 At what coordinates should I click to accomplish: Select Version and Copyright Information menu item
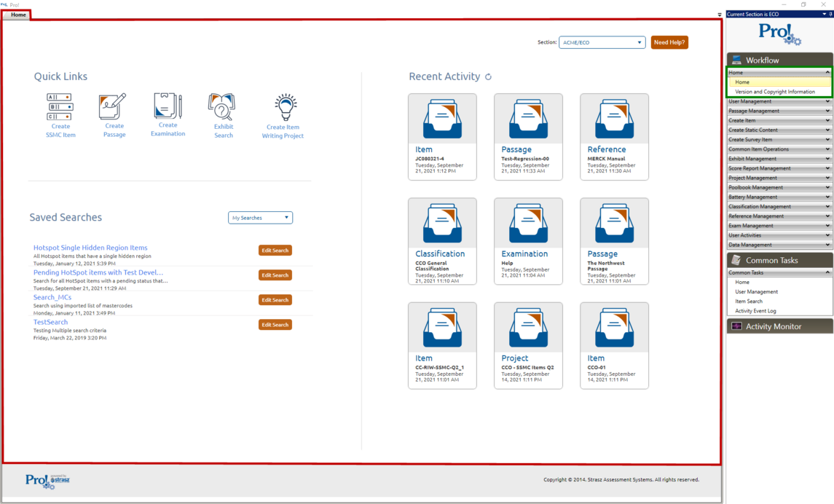(774, 92)
